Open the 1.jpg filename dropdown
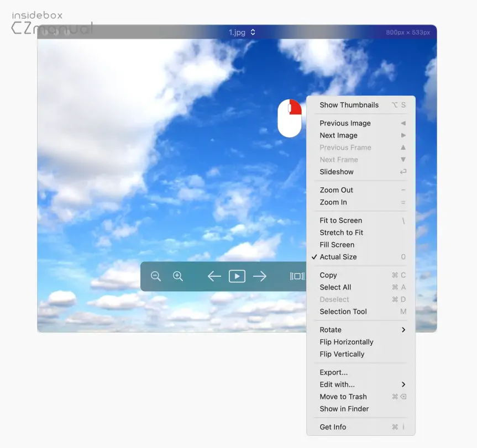Image resolution: width=477 pixels, height=448 pixels. [242, 32]
